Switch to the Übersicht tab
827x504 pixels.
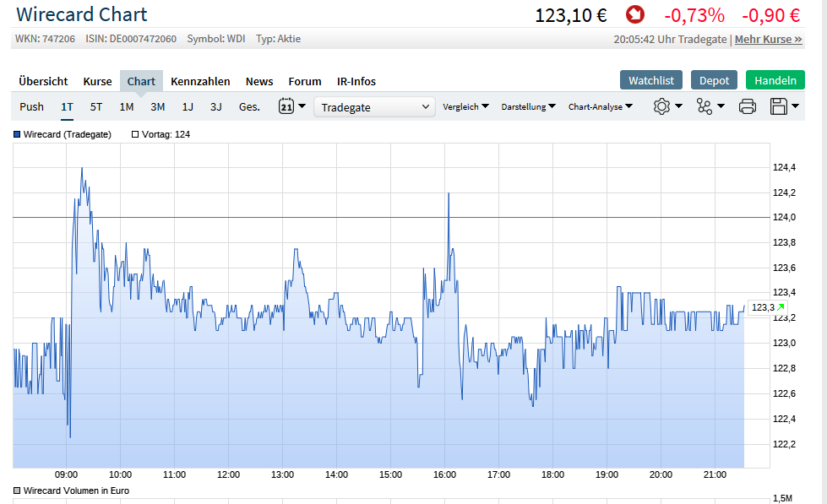(x=43, y=81)
